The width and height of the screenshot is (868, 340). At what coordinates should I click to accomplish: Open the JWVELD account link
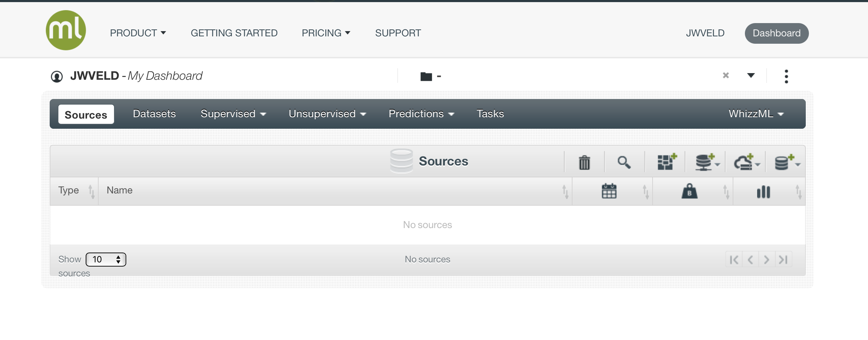coord(705,33)
